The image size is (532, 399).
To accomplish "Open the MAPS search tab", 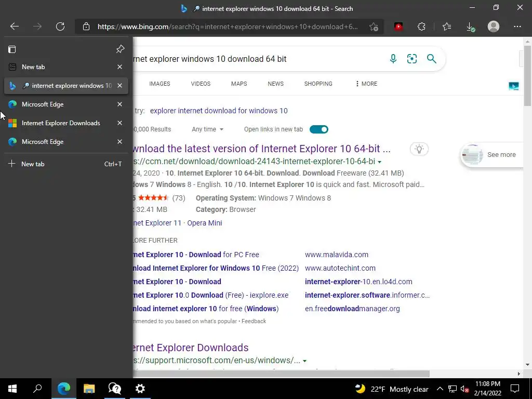I will (x=239, y=84).
